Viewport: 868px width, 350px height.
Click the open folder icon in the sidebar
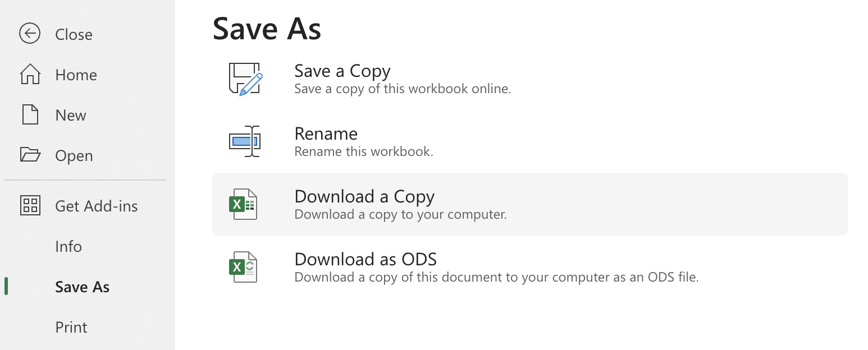30,155
